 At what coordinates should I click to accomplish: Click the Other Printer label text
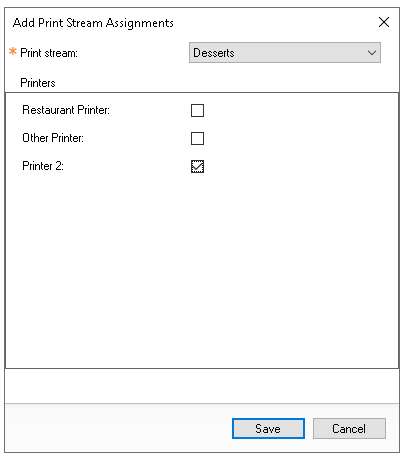pyautogui.click(x=53, y=138)
